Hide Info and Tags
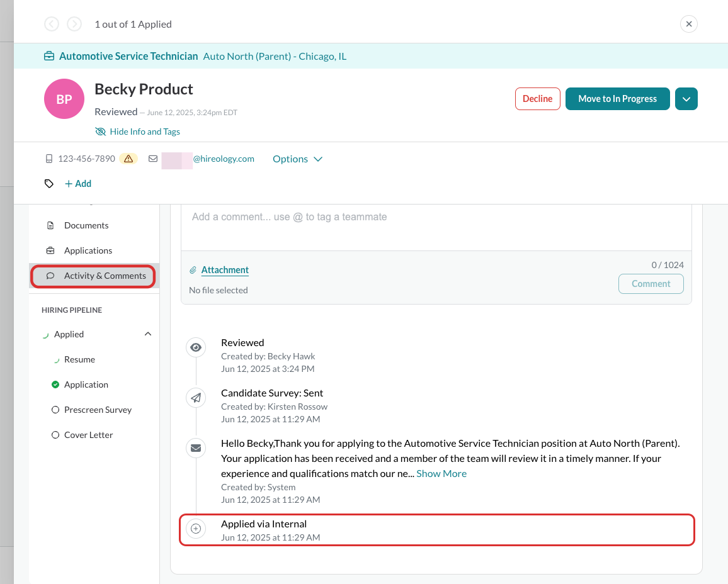The image size is (728, 584). [137, 132]
